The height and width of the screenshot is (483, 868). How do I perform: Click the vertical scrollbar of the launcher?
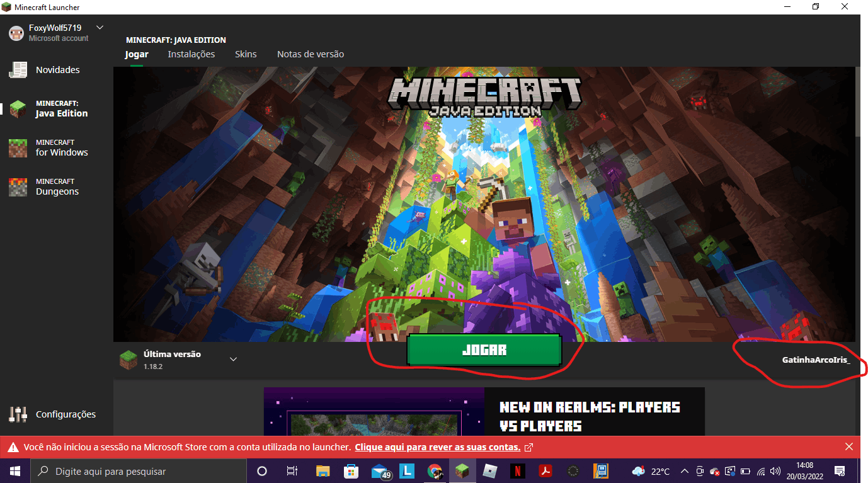858,101
